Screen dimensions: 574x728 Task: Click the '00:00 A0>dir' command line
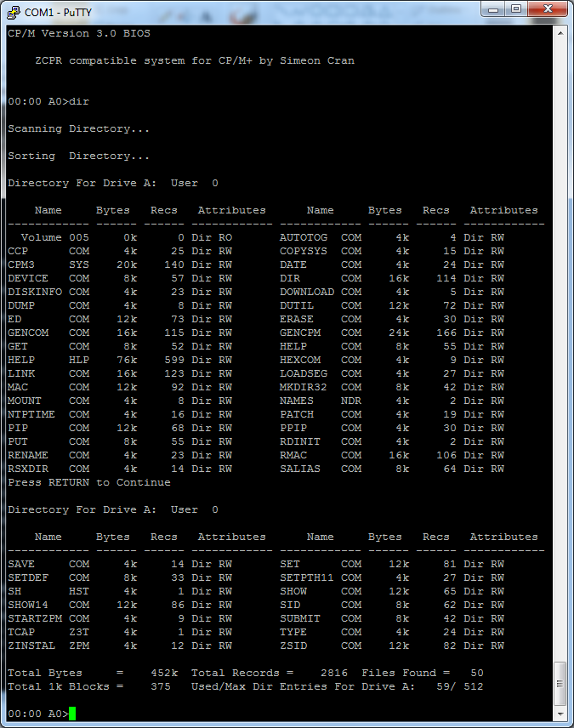(x=48, y=102)
